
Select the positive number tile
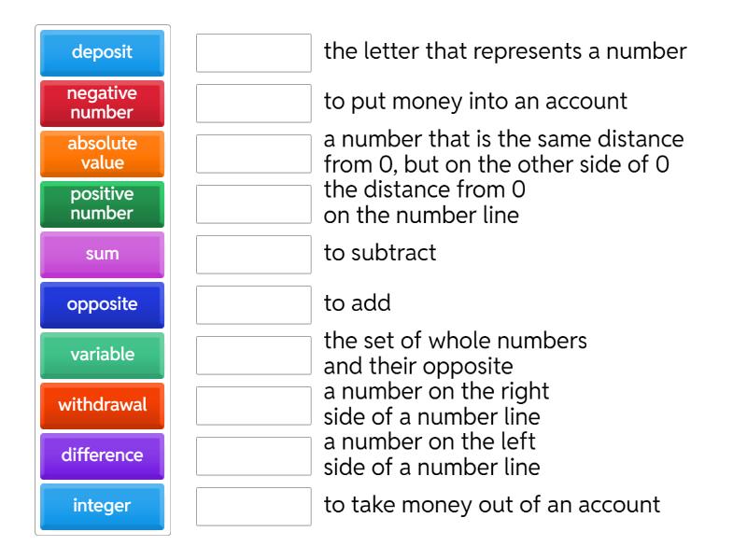[x=101, y=204]
